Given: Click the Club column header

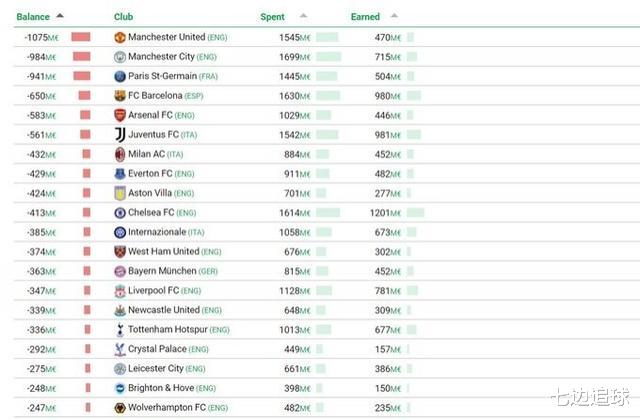Looking at the screenshot, I should 123,17.
